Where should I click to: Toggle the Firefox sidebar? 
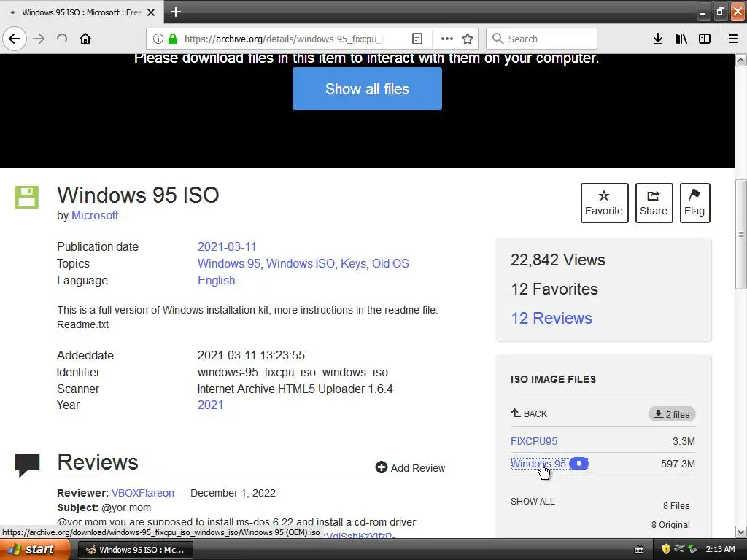point(705,39)
